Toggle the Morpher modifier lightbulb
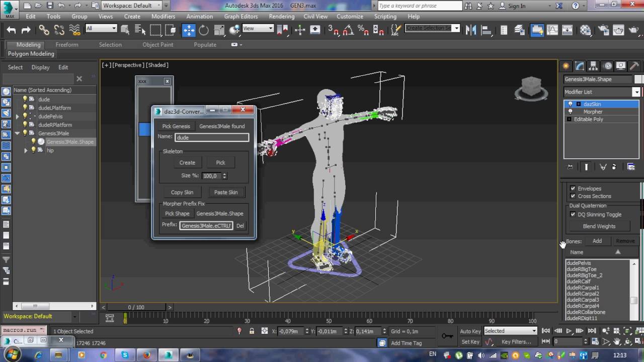Screen dimensions: 644x362 (x=570, y=112)
